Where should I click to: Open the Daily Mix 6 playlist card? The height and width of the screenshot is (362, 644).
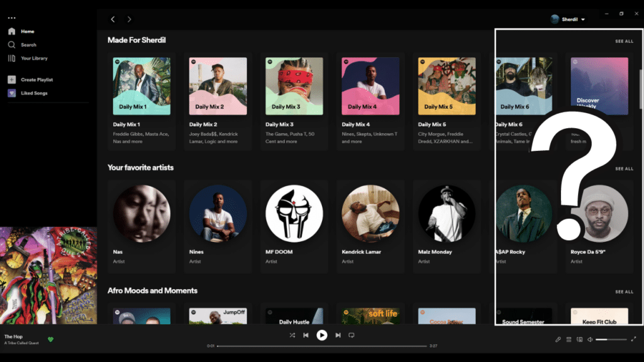tap(524, 101)
